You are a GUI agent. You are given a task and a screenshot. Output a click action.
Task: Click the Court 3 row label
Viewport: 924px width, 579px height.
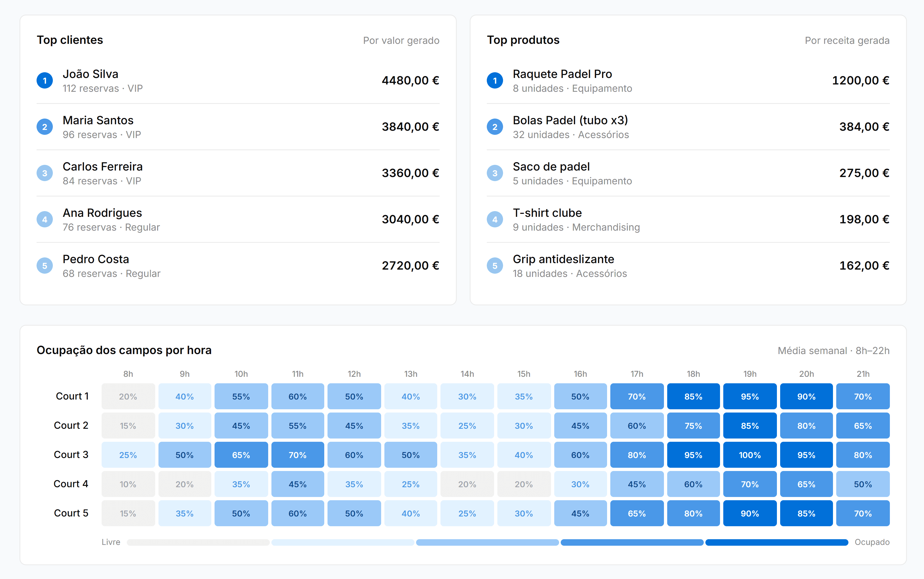coord(71,454)
